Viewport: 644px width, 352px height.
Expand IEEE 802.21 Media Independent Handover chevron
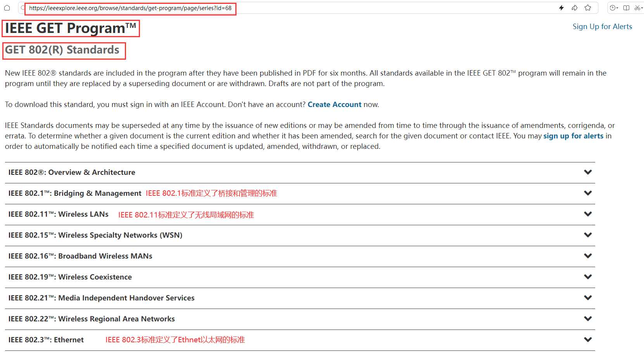[x=588, y=298]
